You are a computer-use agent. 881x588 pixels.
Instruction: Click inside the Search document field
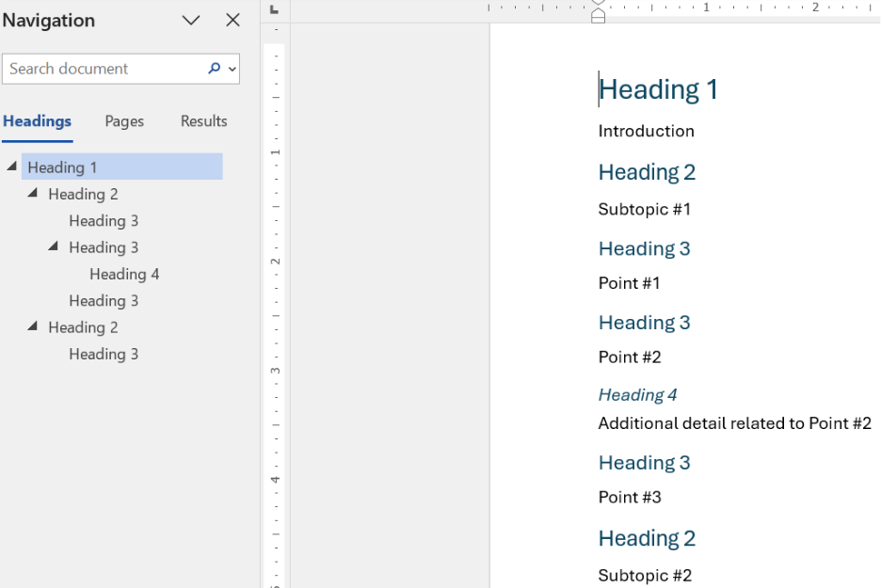pos(104,69)
